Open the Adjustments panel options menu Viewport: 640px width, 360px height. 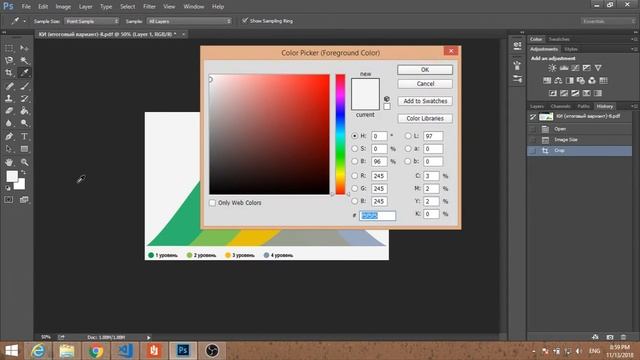(x=634, y=49)
